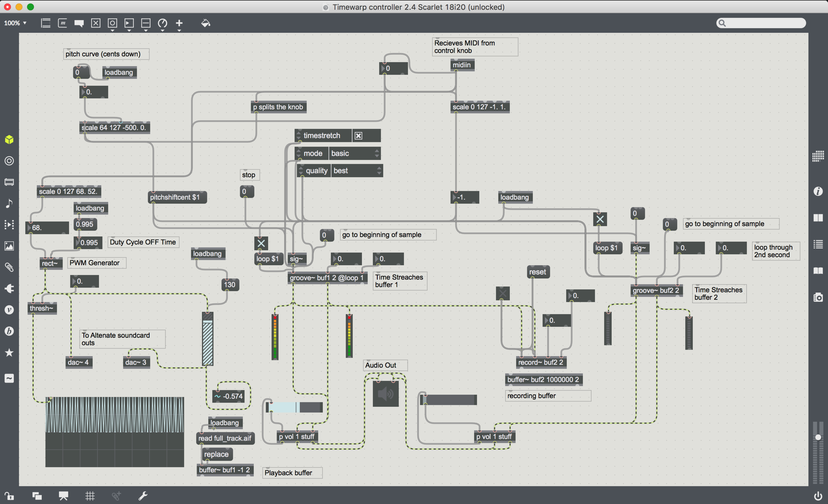Open the Objects cube sidebar browser
Image resolution: width=828 pixels, height=504 pixels.
point(9,139)
